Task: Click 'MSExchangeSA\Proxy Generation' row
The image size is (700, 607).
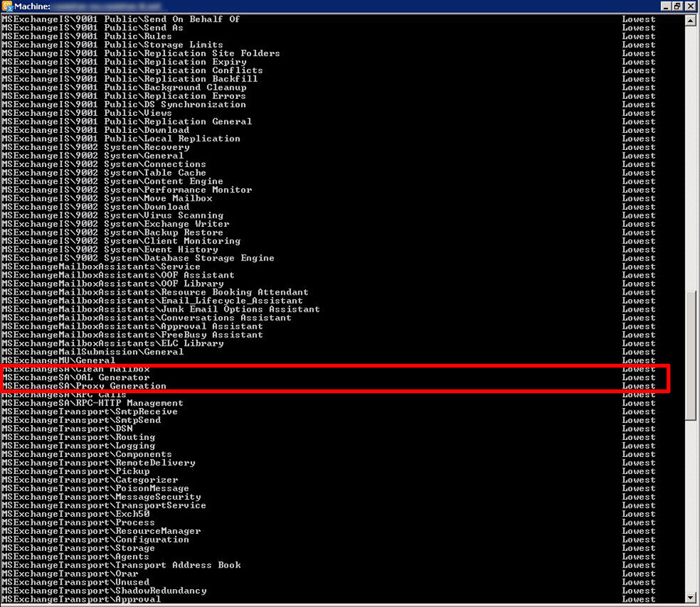Action: 328,385
